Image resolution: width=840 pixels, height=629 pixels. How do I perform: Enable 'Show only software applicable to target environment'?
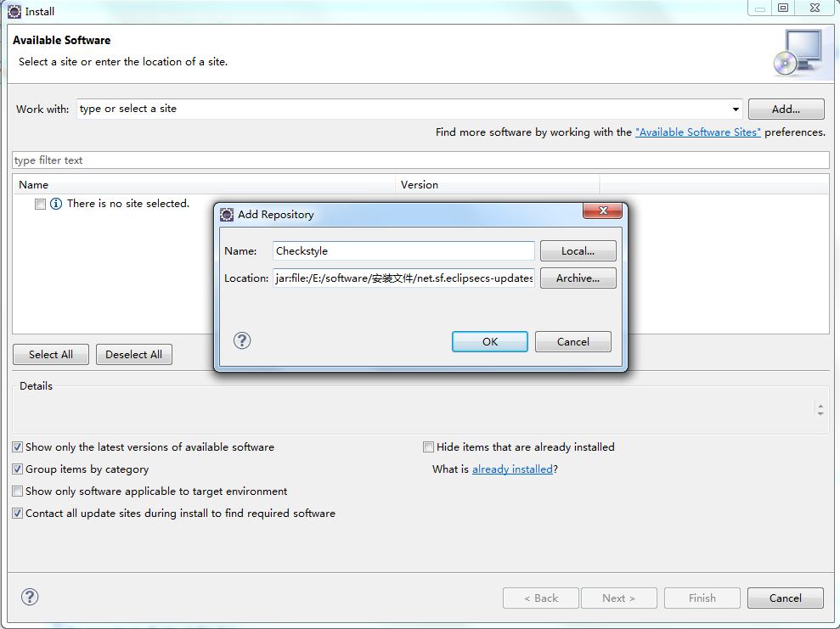(18, 491)
